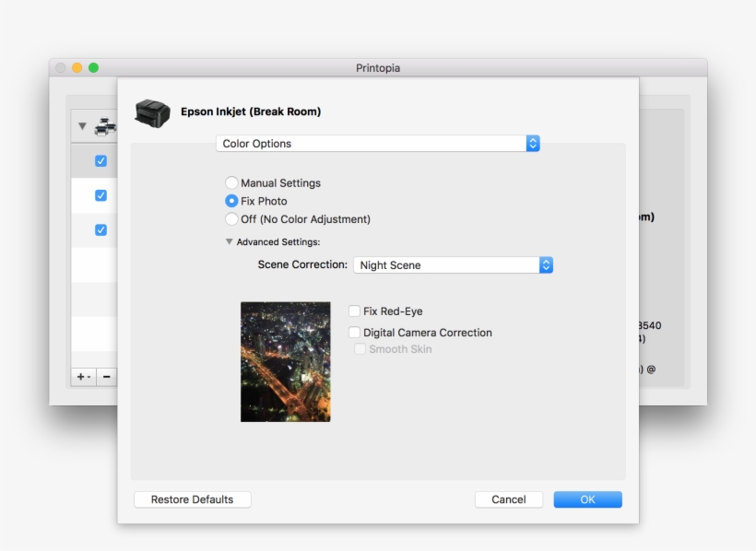756x551 pixels.
Task: Click the Epson Inkjet (Break Room) heading
Action: pyautogui.click(x=251, y=111)
